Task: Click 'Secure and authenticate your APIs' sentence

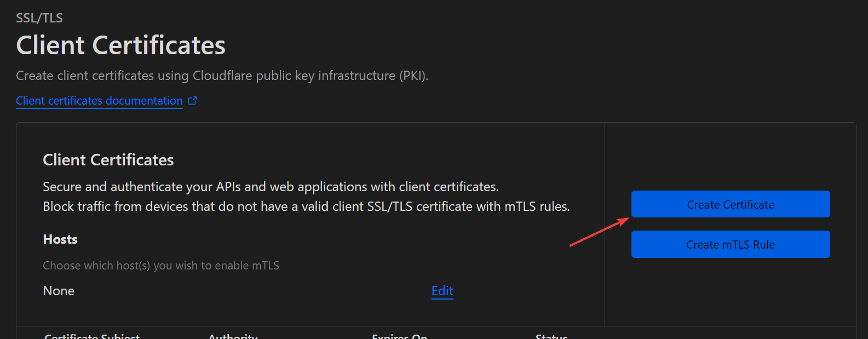Action: 271,187
